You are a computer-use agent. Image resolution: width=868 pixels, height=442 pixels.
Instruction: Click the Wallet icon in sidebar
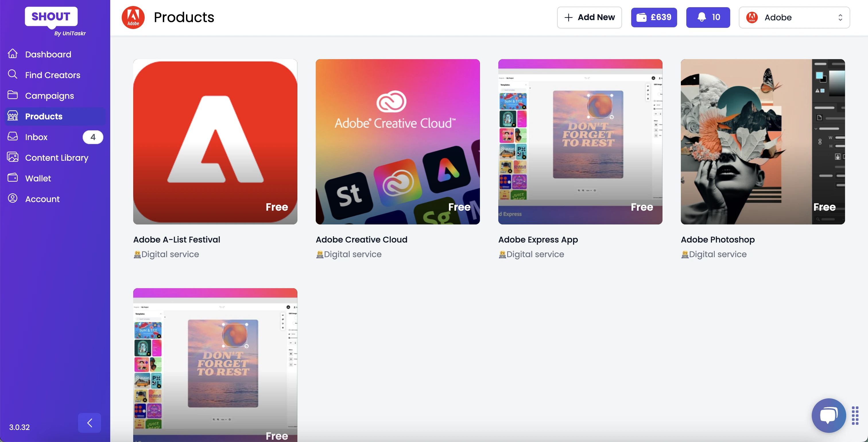coord(12,178)
